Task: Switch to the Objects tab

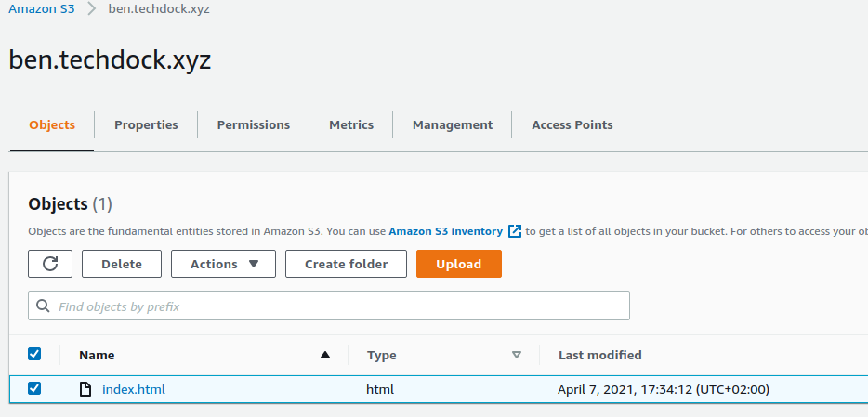Action: point(52,125)
